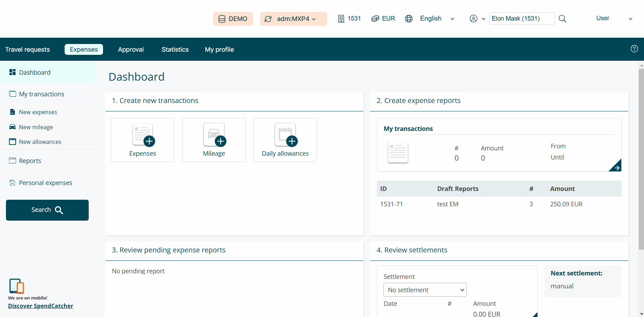
Task: Open the Discover SpendCatcher link
Action: [x=40, y=305]
